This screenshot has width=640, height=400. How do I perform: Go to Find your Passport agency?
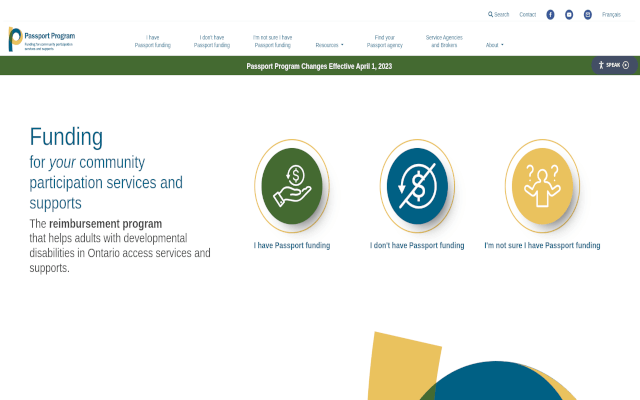pos(385,41)
